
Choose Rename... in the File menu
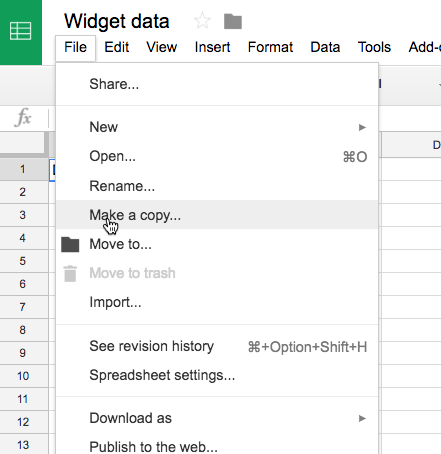click(217, 186)
